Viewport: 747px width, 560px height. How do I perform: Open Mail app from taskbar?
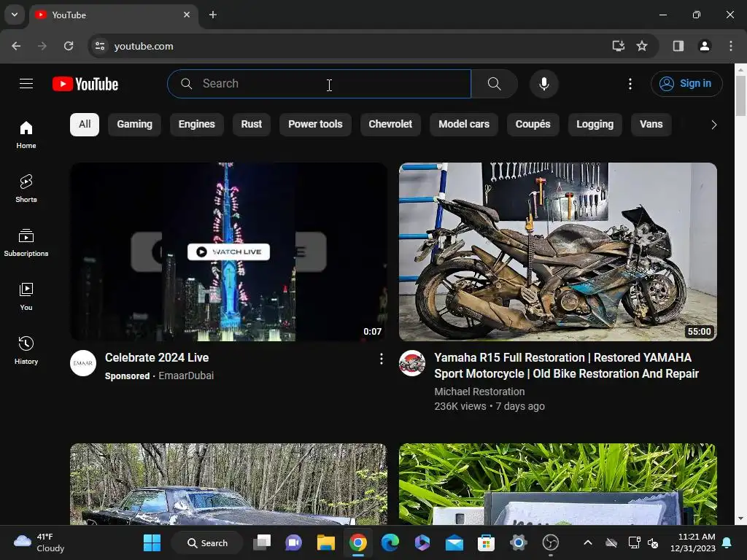[x=454, y=542]
